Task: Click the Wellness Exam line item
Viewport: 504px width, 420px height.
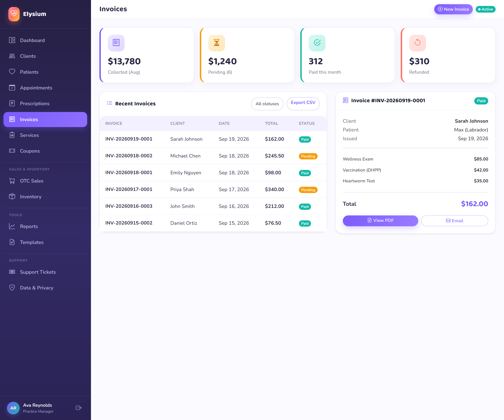Action: pyautogui.click(x=415, y=159)
